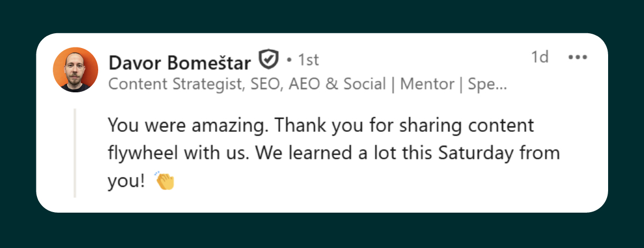Click the clapping hands emoji

pyautogui.click(x=164, y=181)
